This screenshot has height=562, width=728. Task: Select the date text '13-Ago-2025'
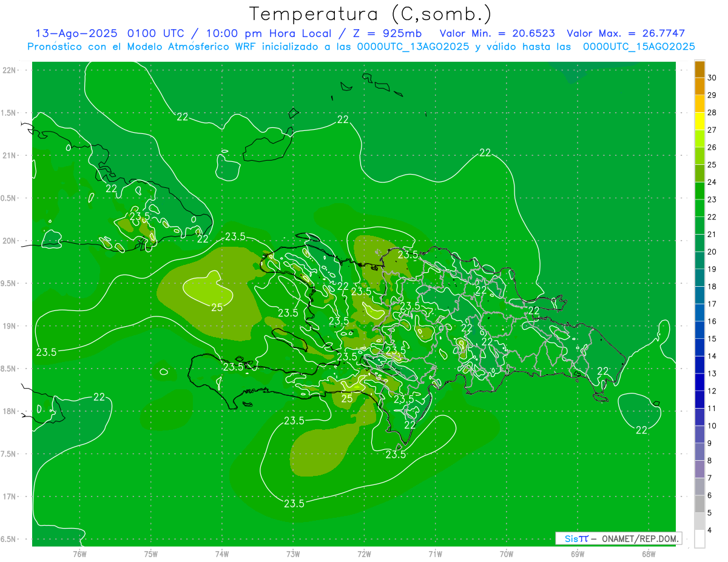tap(77, 33)
